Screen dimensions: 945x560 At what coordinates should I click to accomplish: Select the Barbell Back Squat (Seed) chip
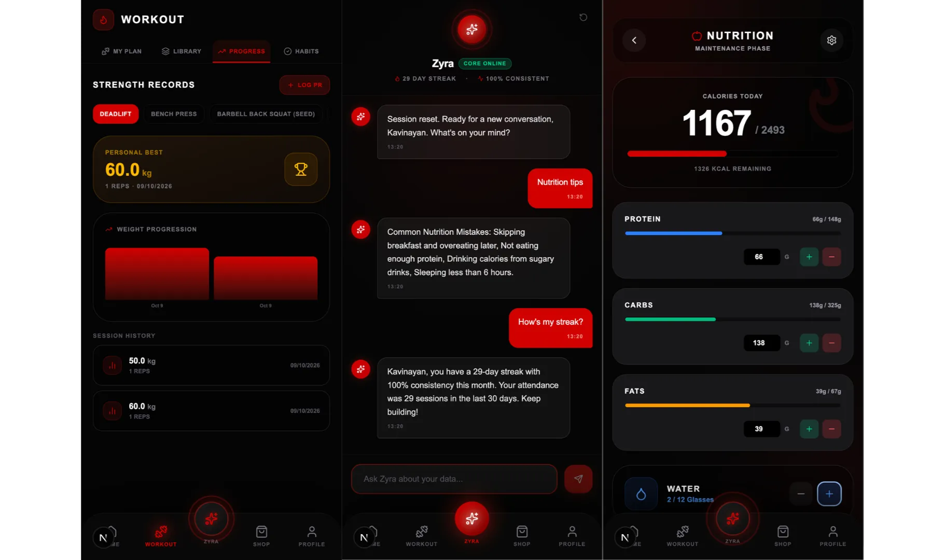pyautogui.click(x=266, y=114)
